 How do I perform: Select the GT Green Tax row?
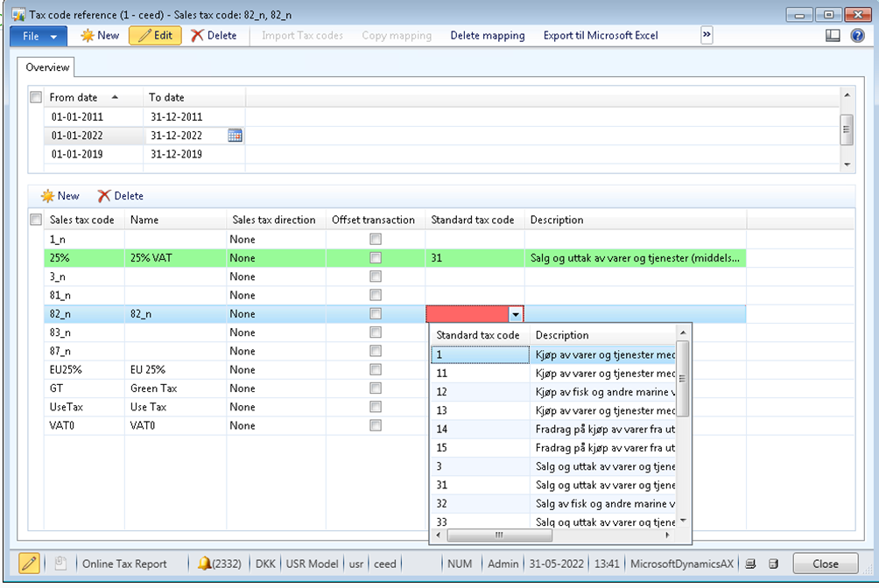[x=395, y=388]
